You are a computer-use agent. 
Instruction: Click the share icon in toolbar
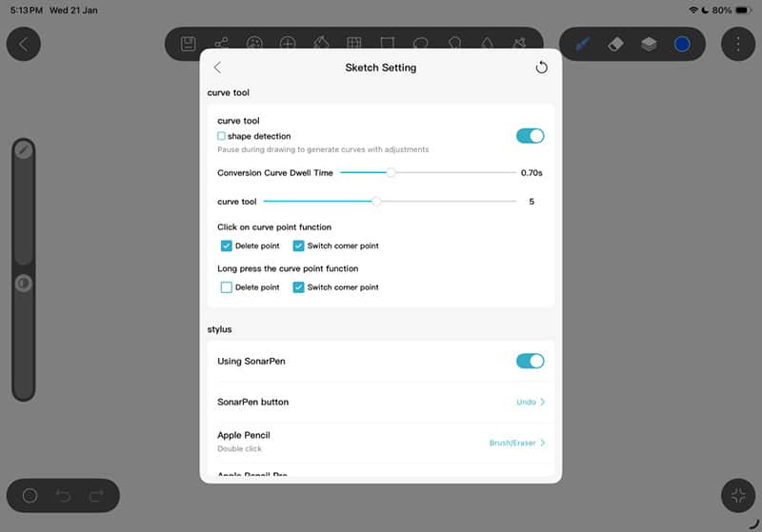221,44
